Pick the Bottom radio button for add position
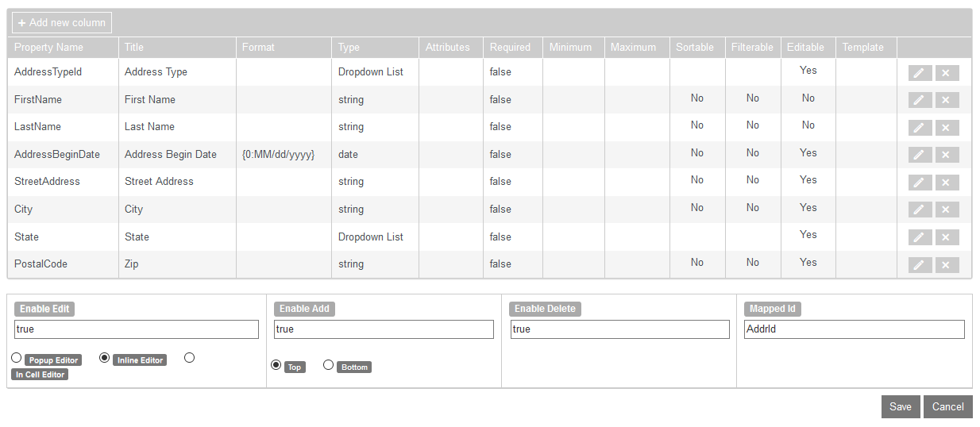 tap(329, 365)
